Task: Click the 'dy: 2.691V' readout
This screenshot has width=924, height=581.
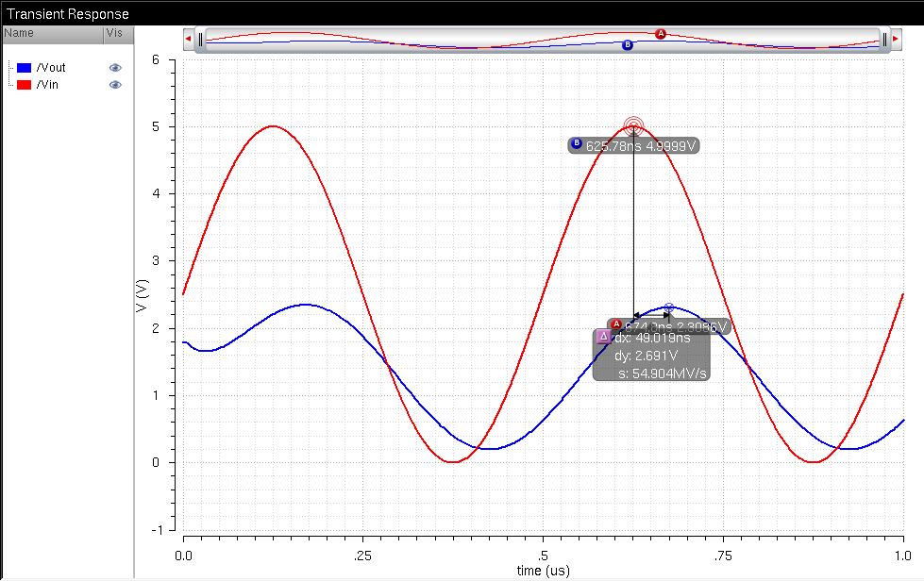Action: pyautogui.click(x=646, y=356)
